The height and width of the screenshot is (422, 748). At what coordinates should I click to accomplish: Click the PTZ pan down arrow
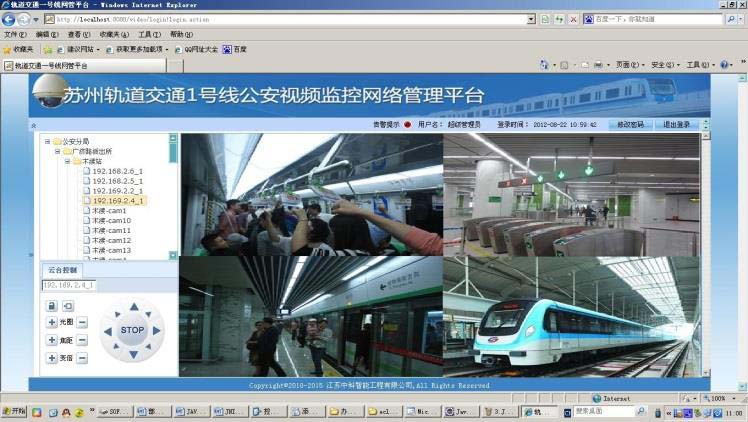[134, 354]
